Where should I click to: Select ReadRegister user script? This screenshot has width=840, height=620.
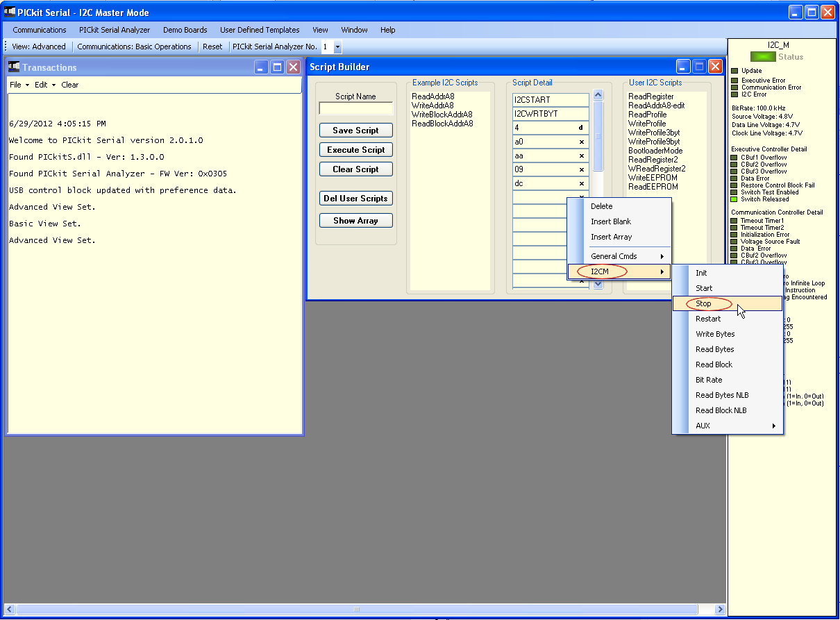pos(651,97)
